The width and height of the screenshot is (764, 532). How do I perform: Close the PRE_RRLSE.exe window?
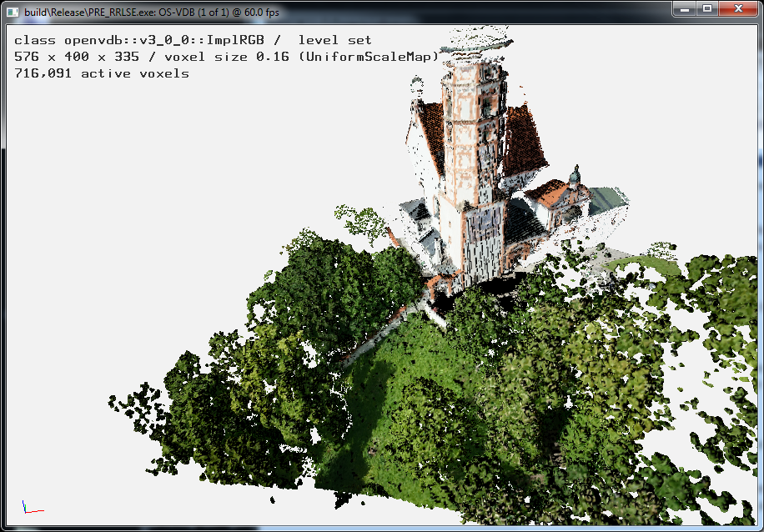pos(738,9)
